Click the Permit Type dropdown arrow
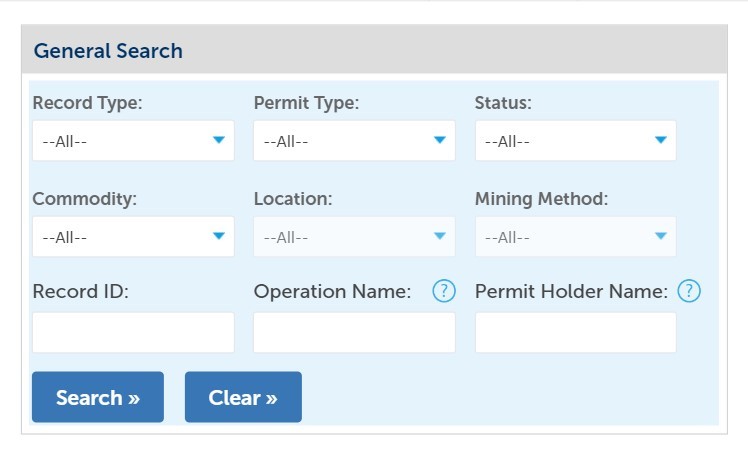The width and height of the screenshot is (748, 454). 439,140
